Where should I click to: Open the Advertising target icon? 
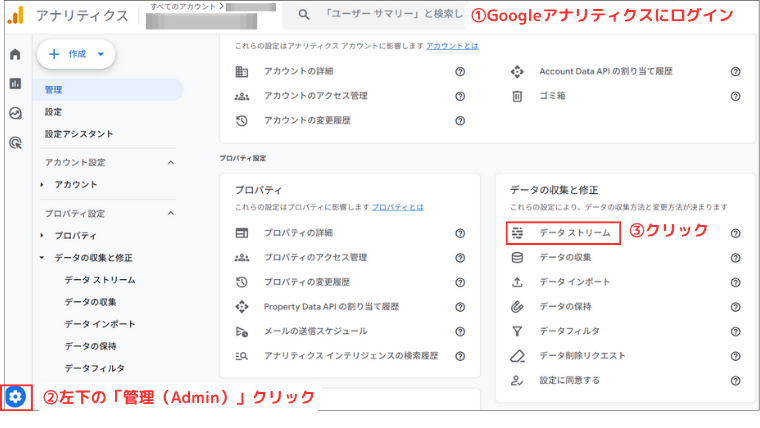[x=16, y=143]
